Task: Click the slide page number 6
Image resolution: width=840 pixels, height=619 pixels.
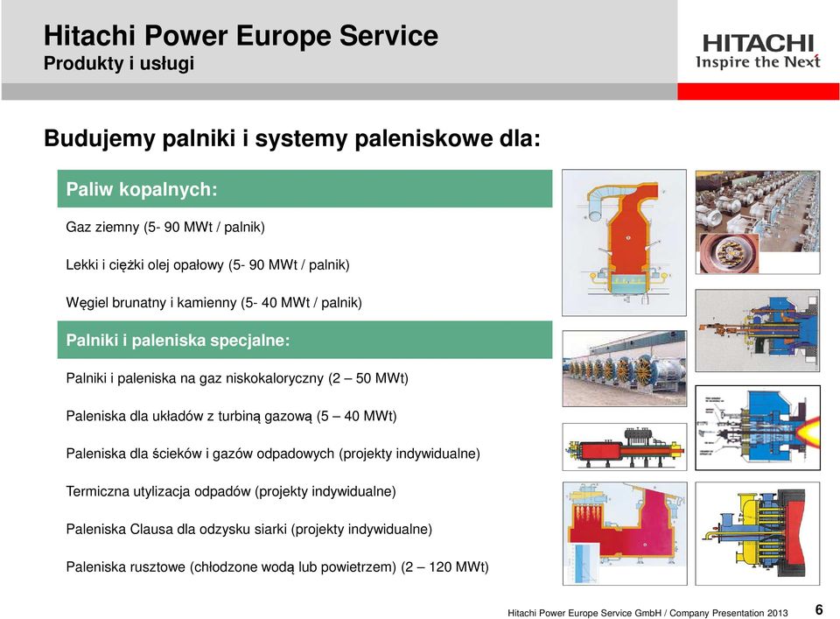Action: 819,610
